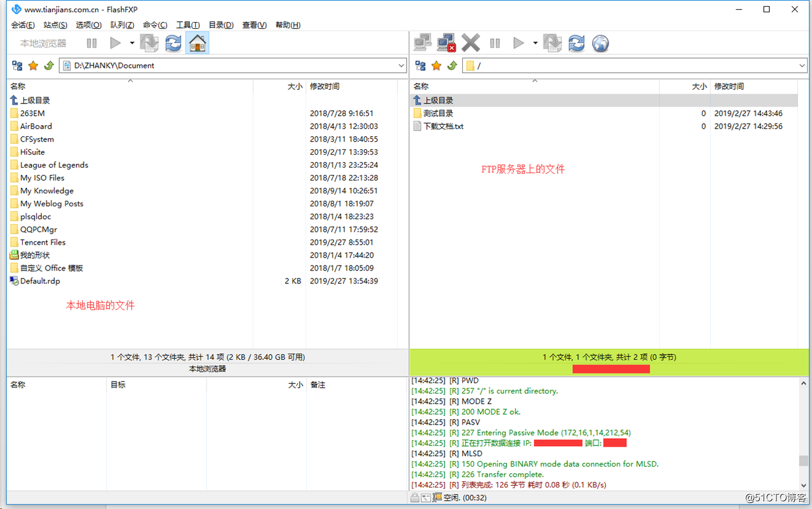Click the log line "226 Transfer complete."
Image resolution: width=812 pixels, height=509 pixels.
click(x=477, y=474)
